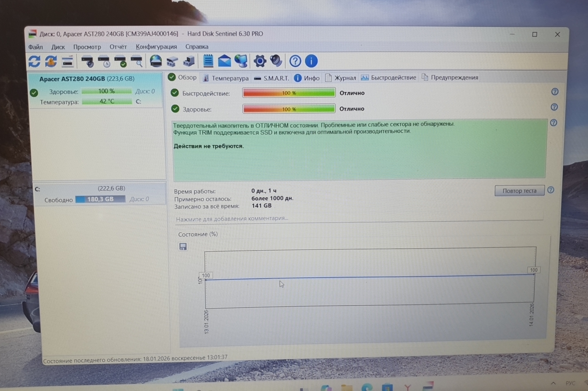Click the blue notepad report icon

pos(208,61)
